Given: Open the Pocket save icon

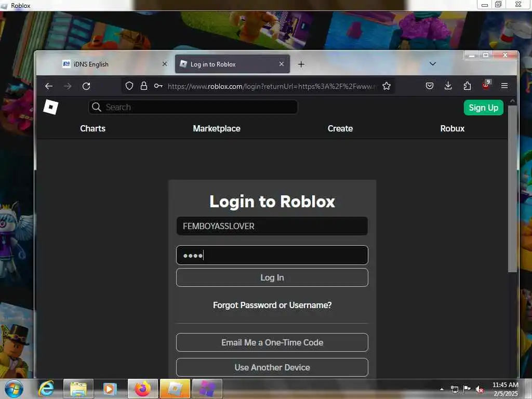Looking at the screenshot, I should coord(430,86).
